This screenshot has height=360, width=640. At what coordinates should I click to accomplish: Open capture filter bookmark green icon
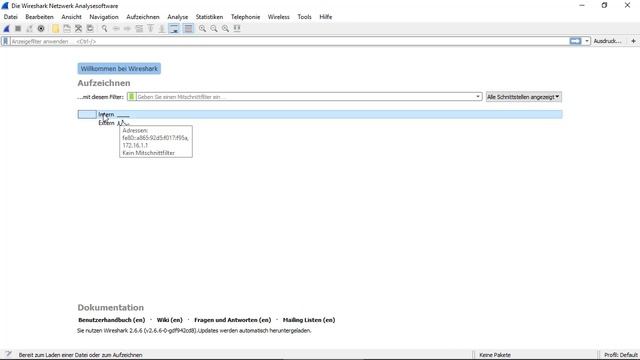131,97
